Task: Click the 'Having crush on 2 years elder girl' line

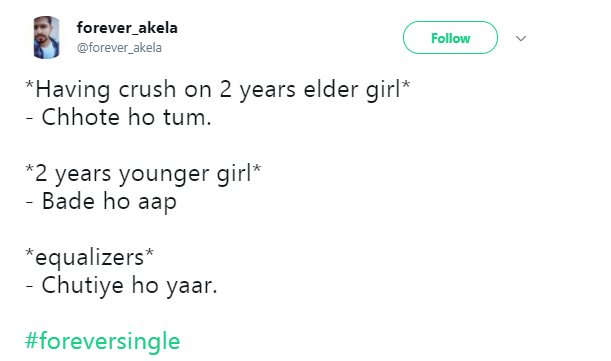Action: click(217, 90)
